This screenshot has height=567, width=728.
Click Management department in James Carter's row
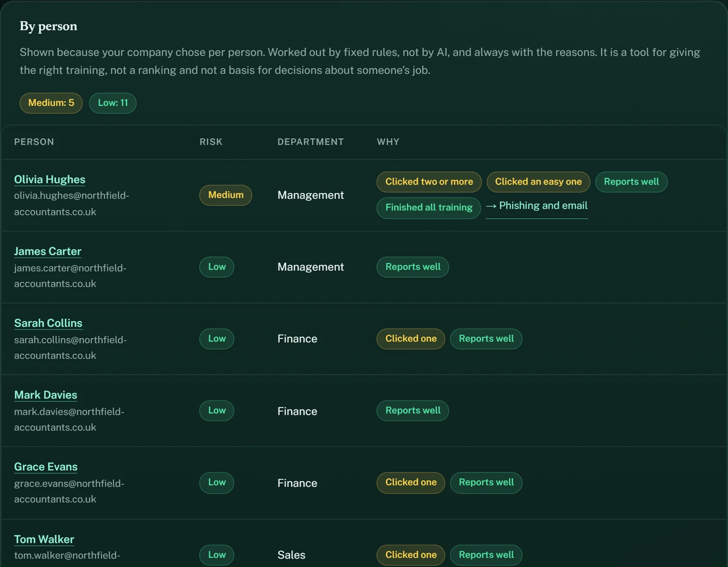click(x=310, y=267)
